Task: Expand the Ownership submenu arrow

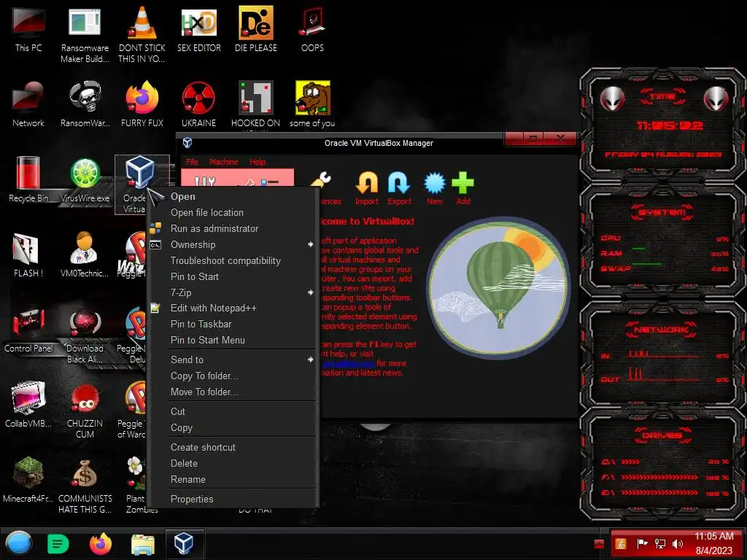Action: (x=310, y=245)
